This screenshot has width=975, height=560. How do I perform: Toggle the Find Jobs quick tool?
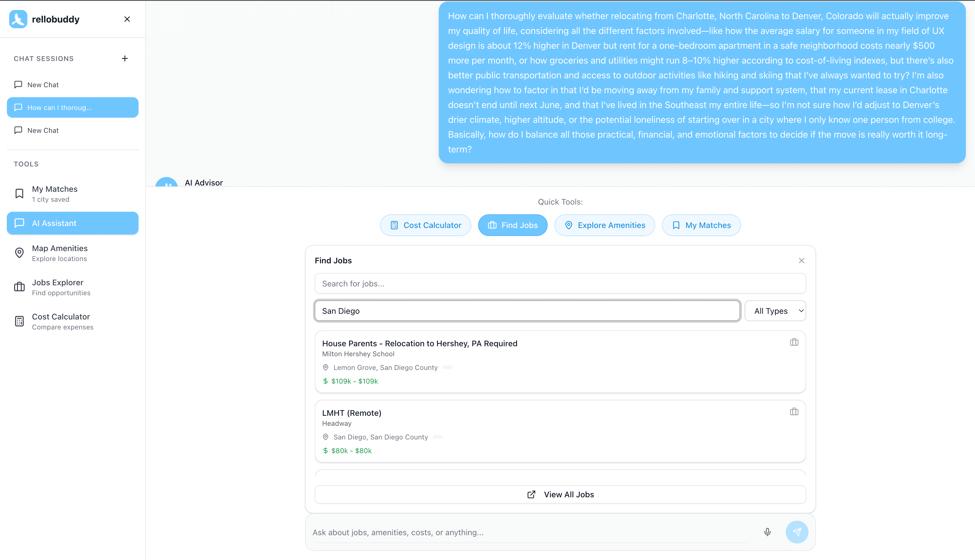point(512,225)
